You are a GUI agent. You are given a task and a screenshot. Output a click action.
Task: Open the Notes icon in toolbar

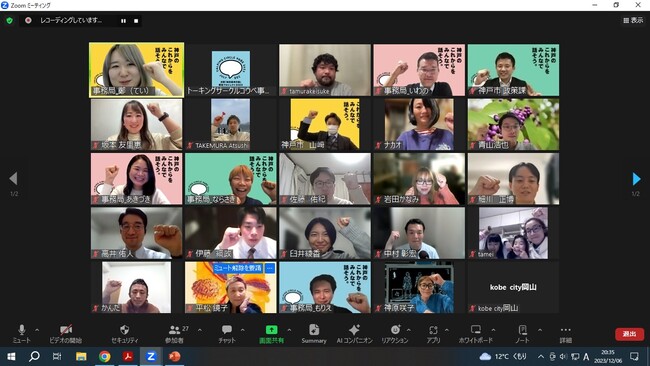[x=522, y=330]
